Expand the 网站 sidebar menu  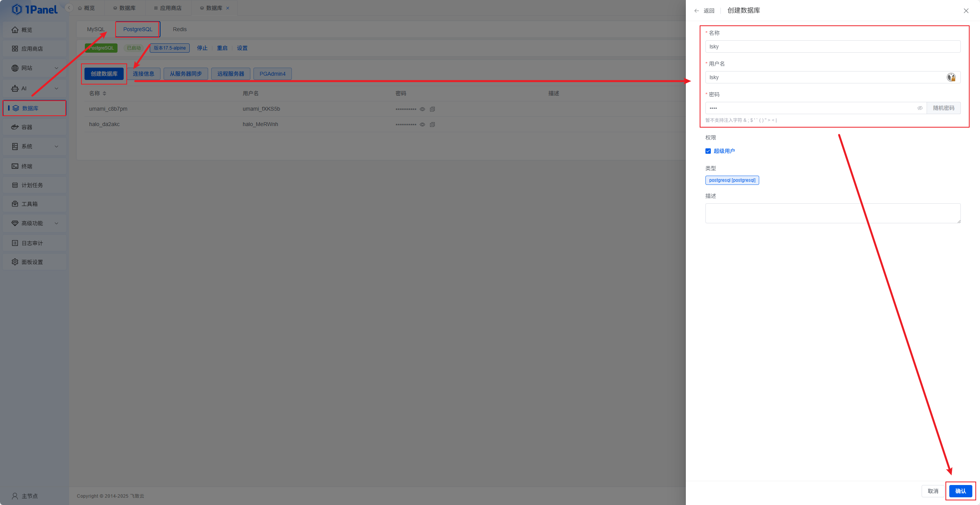(x=35, y=68)
